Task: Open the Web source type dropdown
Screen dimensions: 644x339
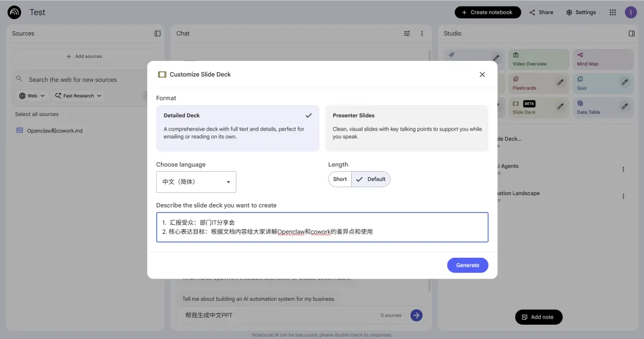Action: click(x=32, y=95)
